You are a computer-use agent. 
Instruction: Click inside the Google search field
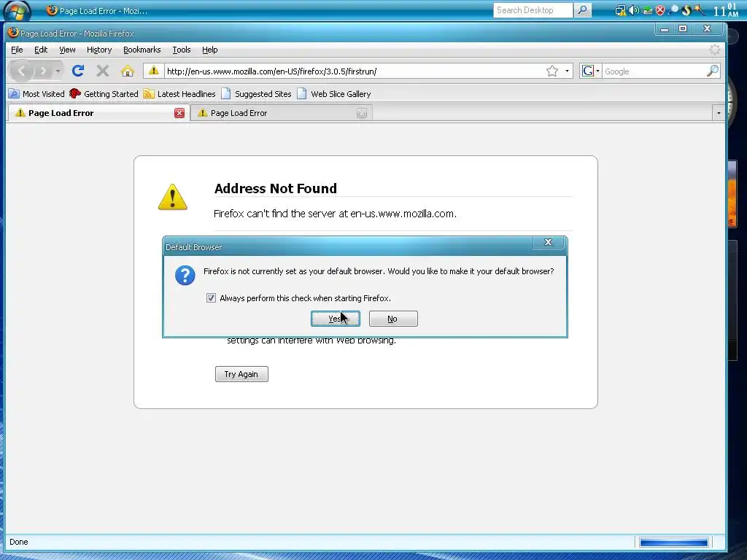click(x=654, y=71)
